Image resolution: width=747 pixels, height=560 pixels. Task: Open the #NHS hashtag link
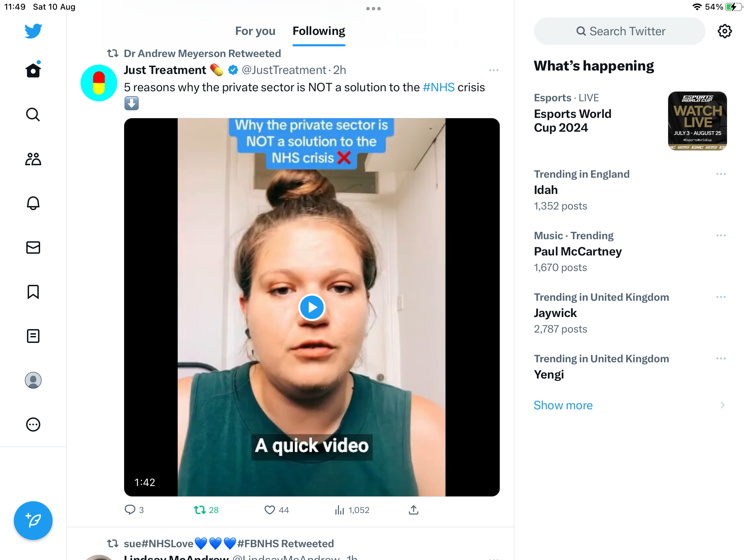pos(439,87)
